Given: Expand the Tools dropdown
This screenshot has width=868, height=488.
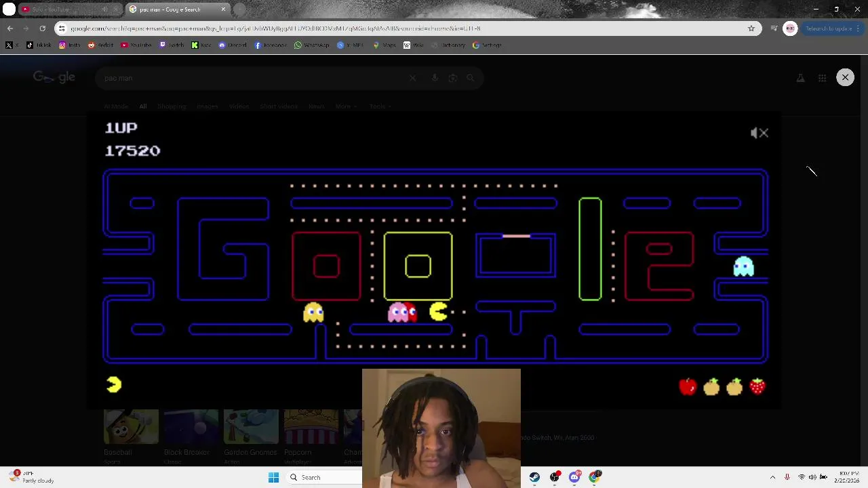Looking at the screenshot, I should pyautogui.click(x=380, y=106).
